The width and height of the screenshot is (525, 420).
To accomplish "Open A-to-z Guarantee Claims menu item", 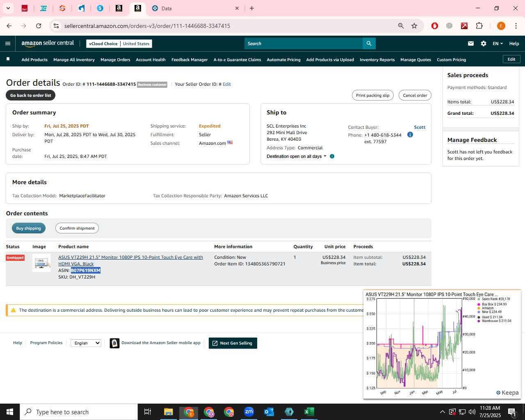I will [x=237, y=60].
